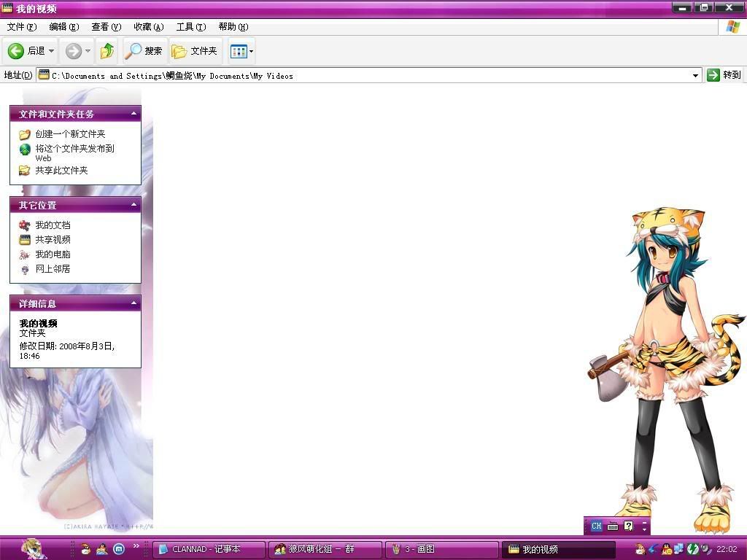Click the 共享视频 film icon
The width and height of the screenshot is (747, 560).
tap(25, 239)
